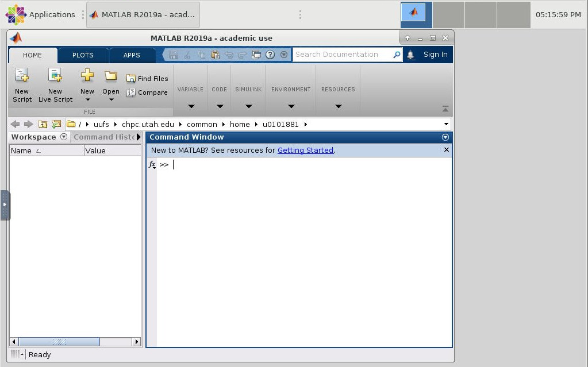Image resolution: width=588 pixels, height=367 pixels.
Task: Click the uufs path segment
Action: point(101,125)
